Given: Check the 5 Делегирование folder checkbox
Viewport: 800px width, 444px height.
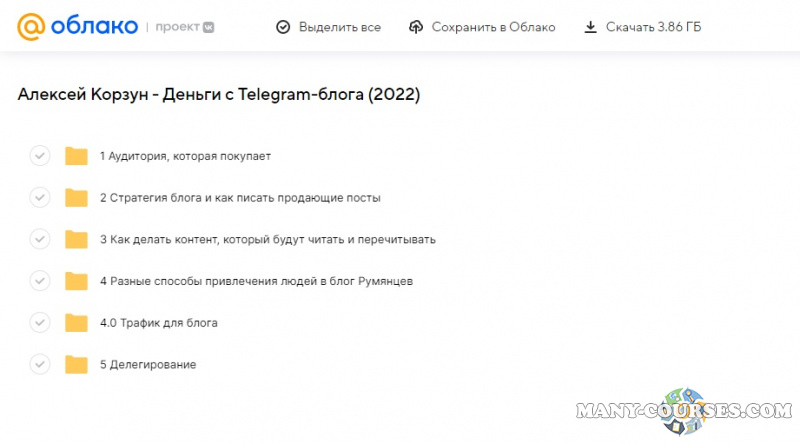Looking at the screenshot, I should (40, 365).
